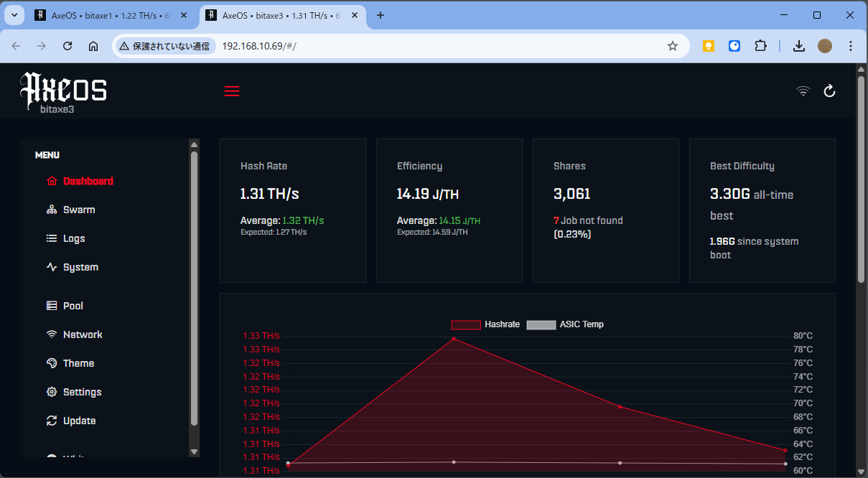Open the Network settings page

[x=82, y=334]
